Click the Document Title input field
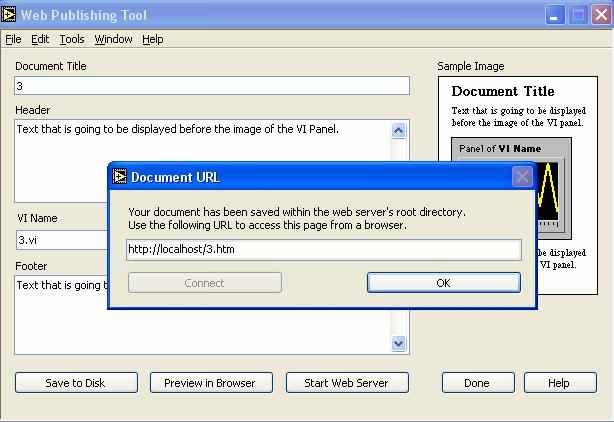This screenshot has width=614, height=422. click(212, 87)
